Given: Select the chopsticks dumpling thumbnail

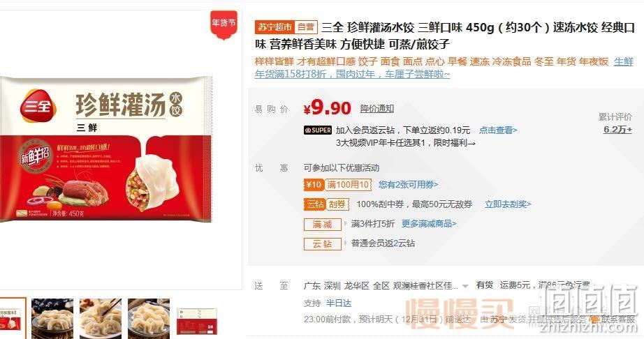Looking at the screenshot, I should pyautogui.click(x=101, y=319).
